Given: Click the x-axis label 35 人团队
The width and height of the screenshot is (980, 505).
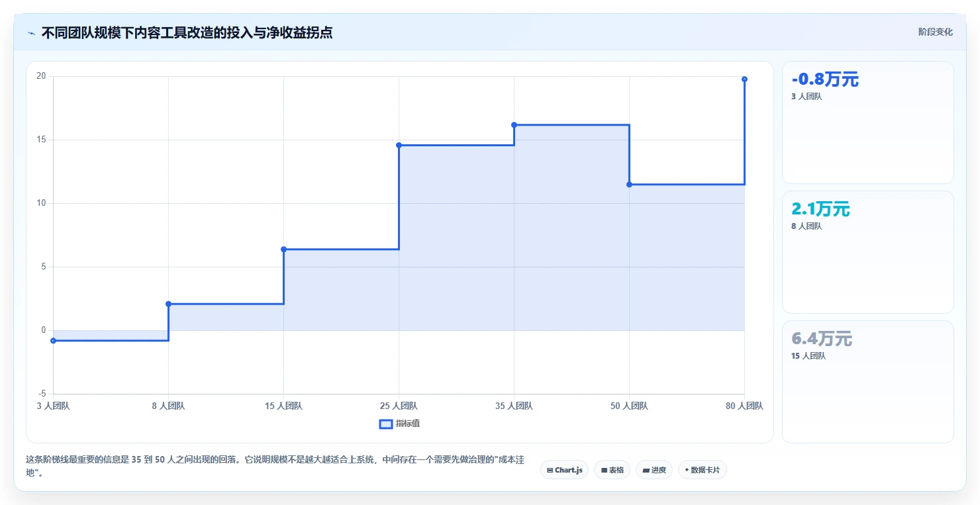Looking at the screenshot, I should pyautogui.click(x=514, y=406).
